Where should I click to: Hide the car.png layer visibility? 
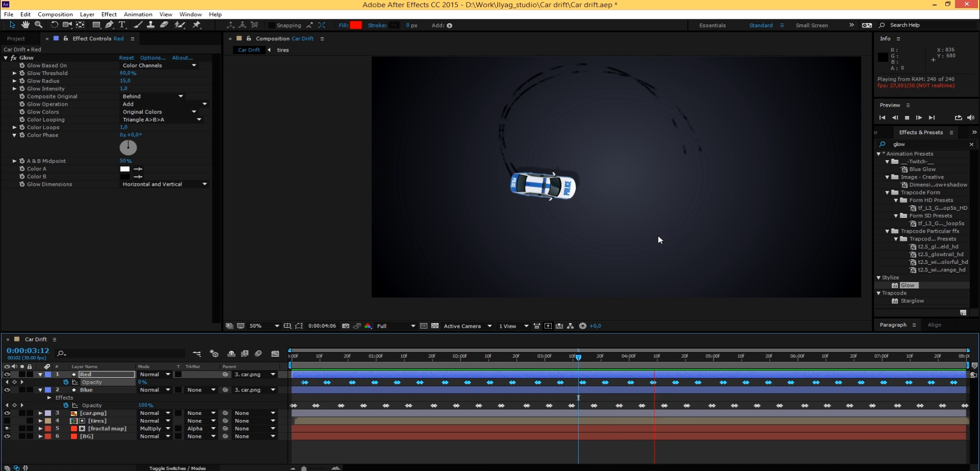[x=7, y=413]
